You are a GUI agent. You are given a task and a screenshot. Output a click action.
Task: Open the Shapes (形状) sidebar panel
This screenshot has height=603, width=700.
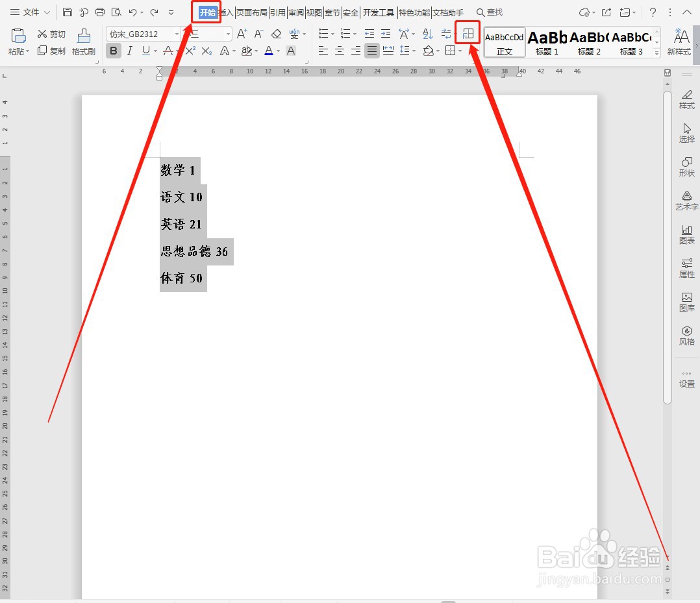pyautogui.click(x=686, y=166)
